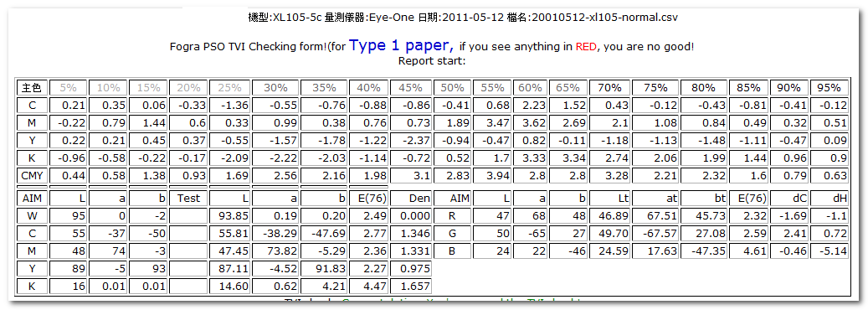
Task: Click B row dH value -5.14
Action: click(829, 251)
